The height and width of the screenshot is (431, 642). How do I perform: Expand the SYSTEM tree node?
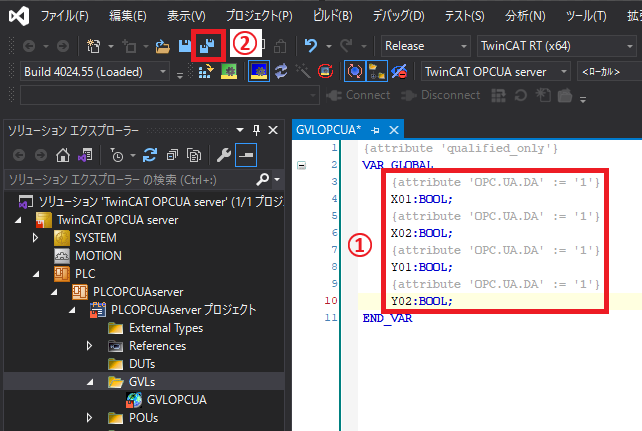point(35,238)
